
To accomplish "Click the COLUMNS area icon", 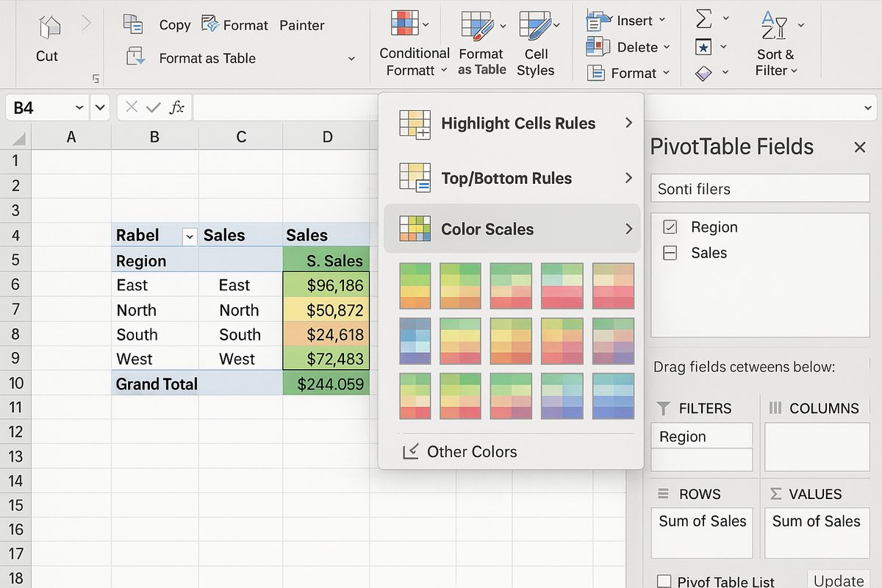I will click(775, 408).
